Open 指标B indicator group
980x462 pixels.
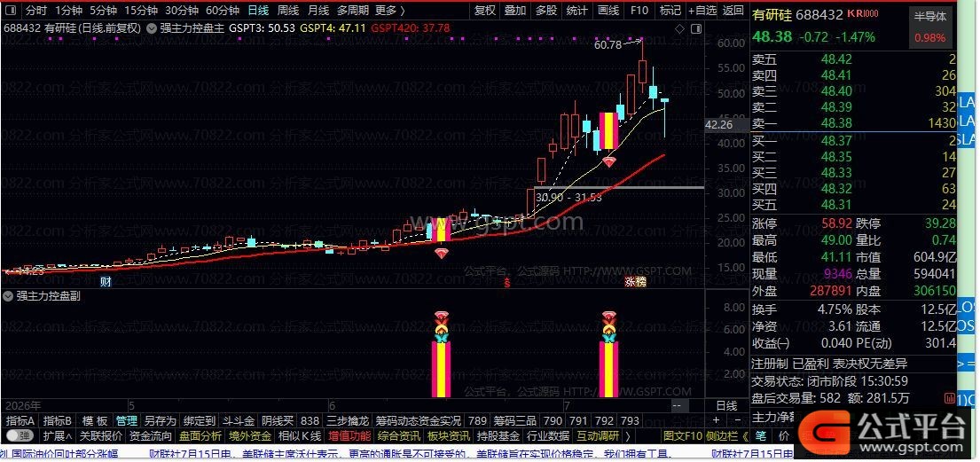pyautogui.click(x=57, y=420)
